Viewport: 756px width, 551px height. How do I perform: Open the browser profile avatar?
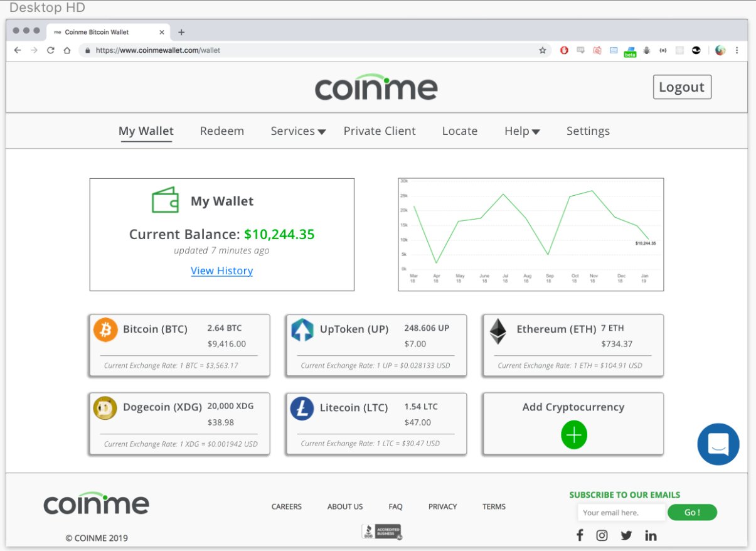click(x=720, y=50)
